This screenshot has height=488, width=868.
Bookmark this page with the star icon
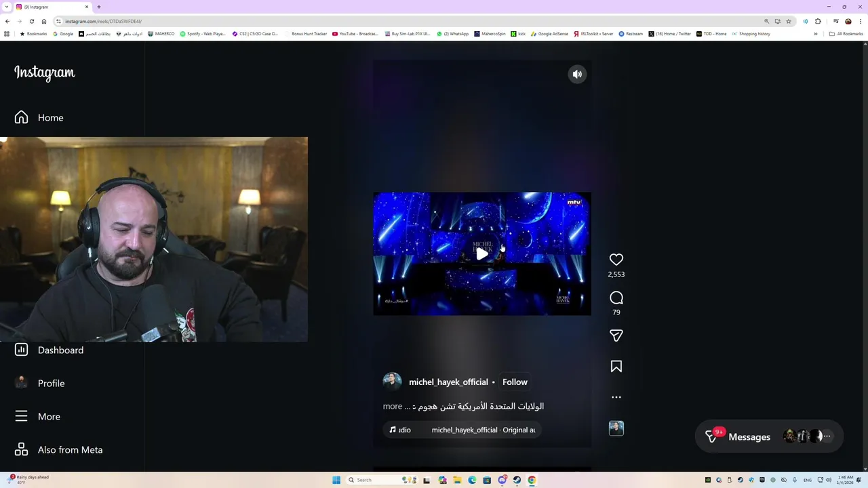click(x=789, y=21)
